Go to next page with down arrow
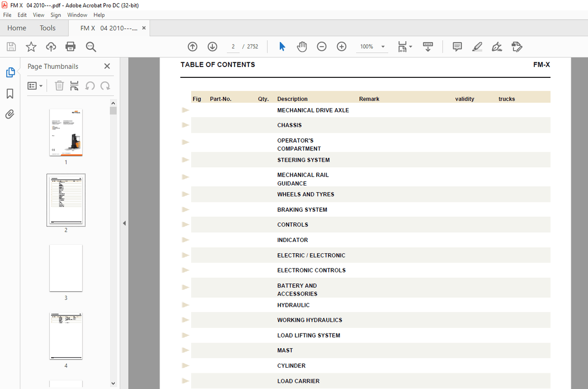 [x=212, y=46]
